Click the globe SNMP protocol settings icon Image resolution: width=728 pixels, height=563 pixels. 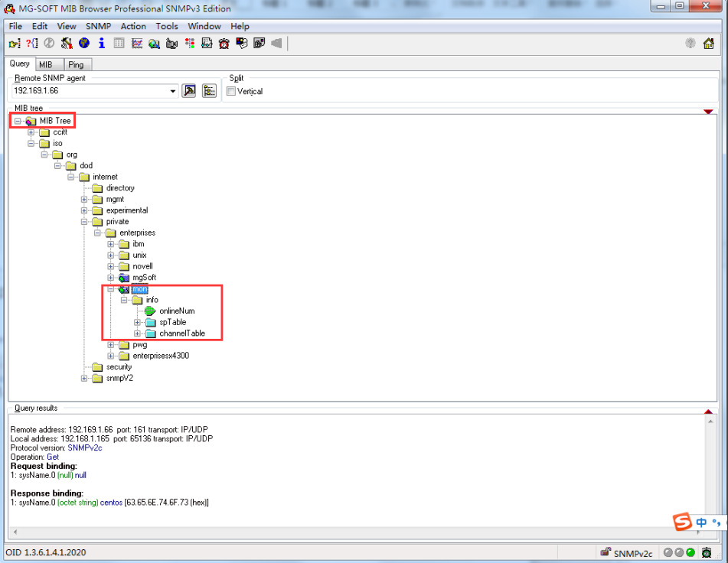[x=83, y=44]
